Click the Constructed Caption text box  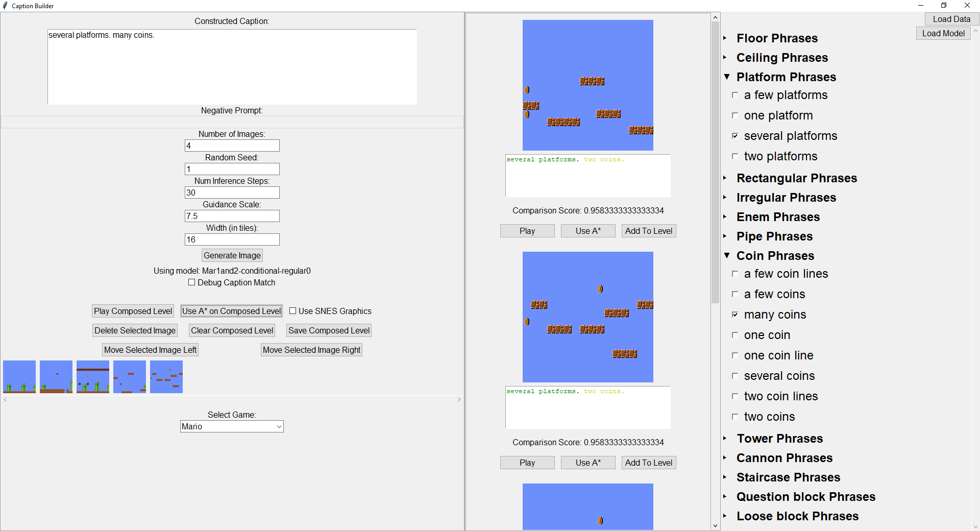pyautogui.click(x=232, y=67)
